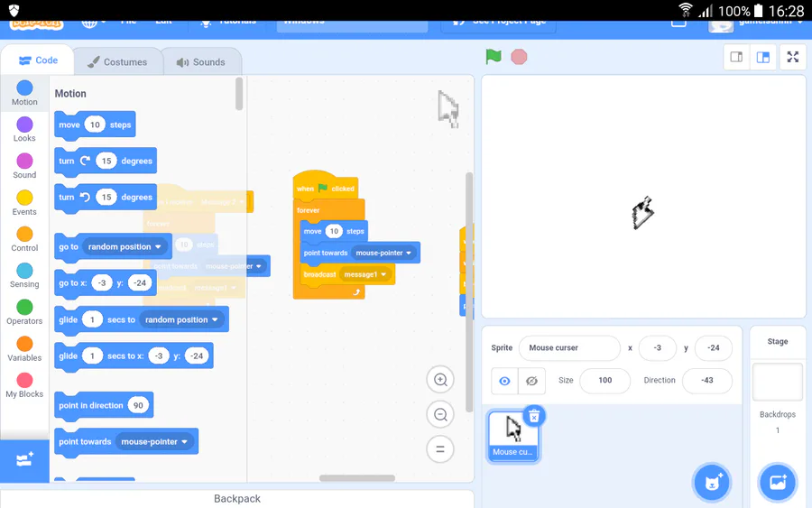The width and height of the screenshot is (812, 508).
Task: Zoom out of the code workspace
Action: point(440,414)
